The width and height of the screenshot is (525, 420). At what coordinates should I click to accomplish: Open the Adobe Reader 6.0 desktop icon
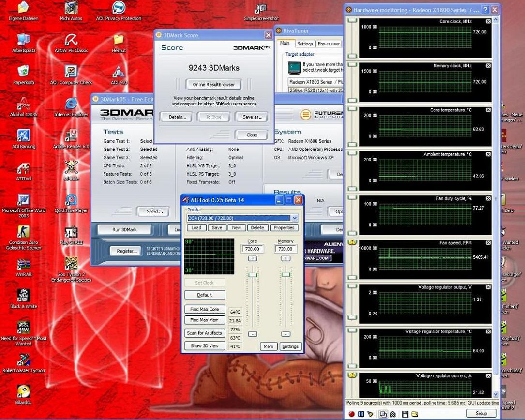click(x=71, y=139)
